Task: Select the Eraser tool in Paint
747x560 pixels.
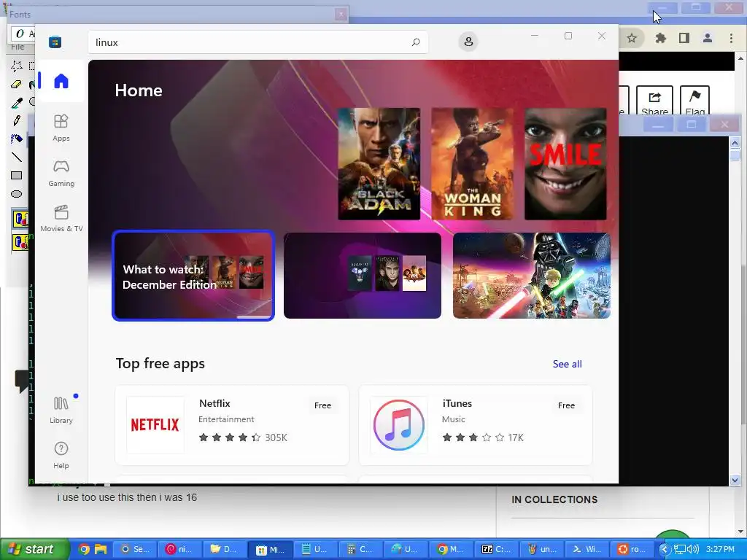Action: click(x=16, y=85)
